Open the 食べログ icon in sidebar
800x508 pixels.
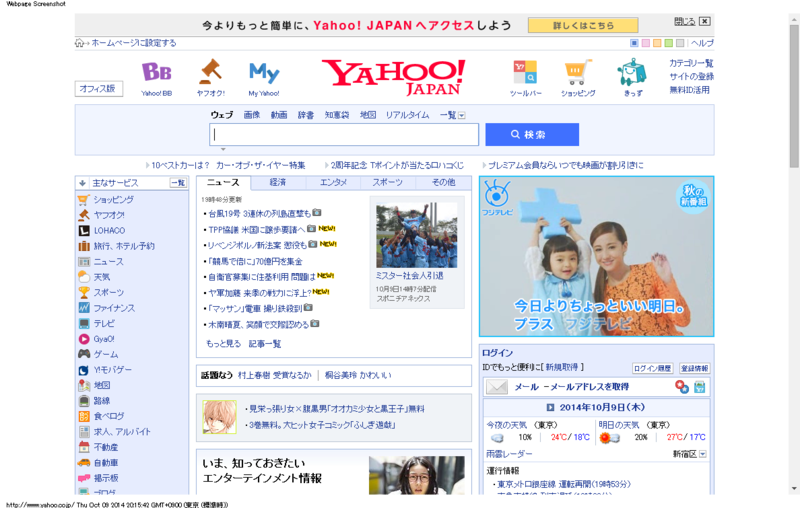84,416
